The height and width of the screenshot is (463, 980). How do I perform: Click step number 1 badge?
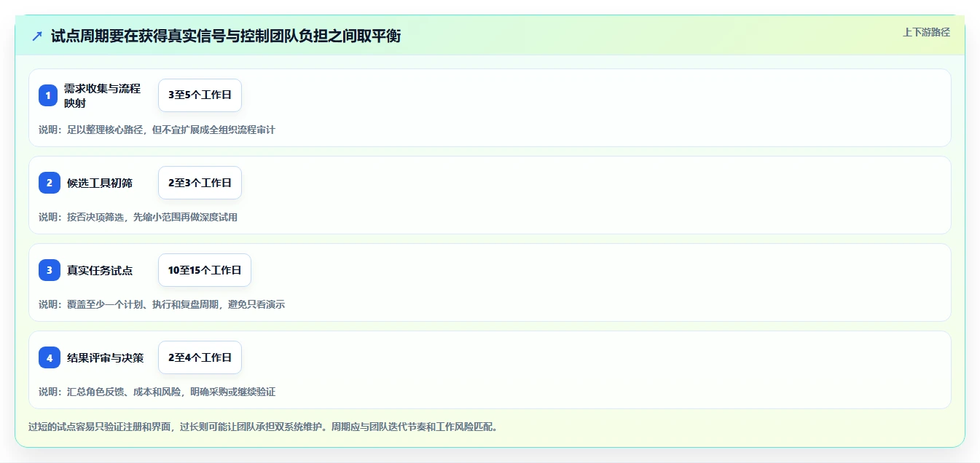48,95
